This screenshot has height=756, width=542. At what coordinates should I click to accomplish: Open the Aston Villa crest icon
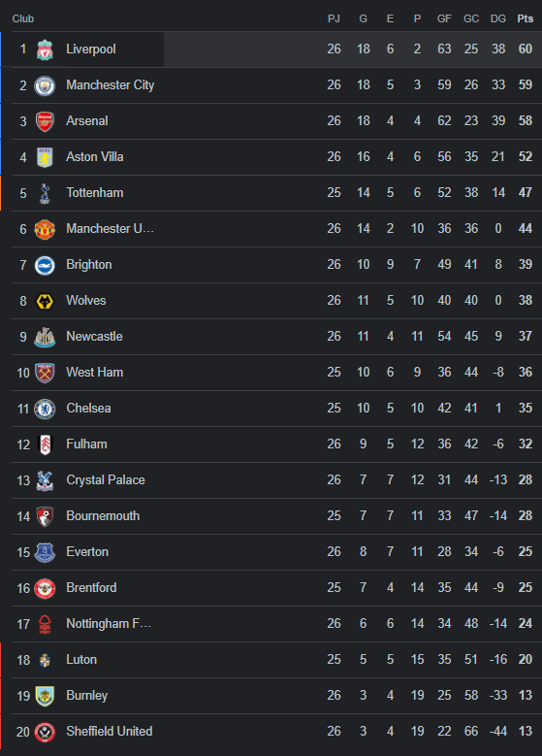point(45,157)
